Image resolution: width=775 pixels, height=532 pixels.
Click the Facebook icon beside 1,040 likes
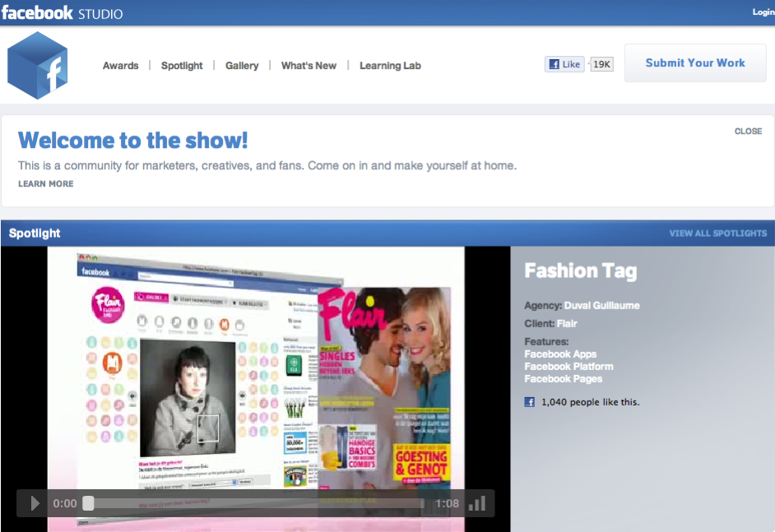(x=529, y=402)
